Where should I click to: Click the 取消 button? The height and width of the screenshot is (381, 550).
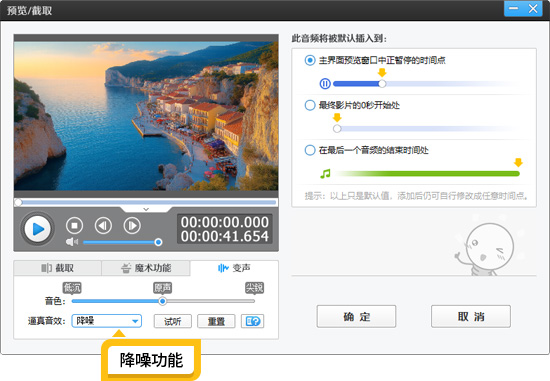click(x=471, y=316)
